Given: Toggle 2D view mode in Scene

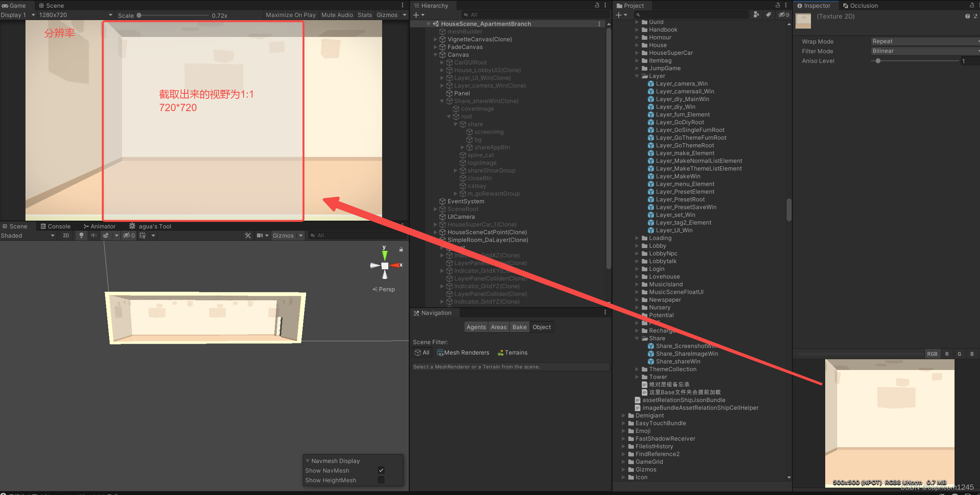Looking at the screenshot, I should (66, 235).
